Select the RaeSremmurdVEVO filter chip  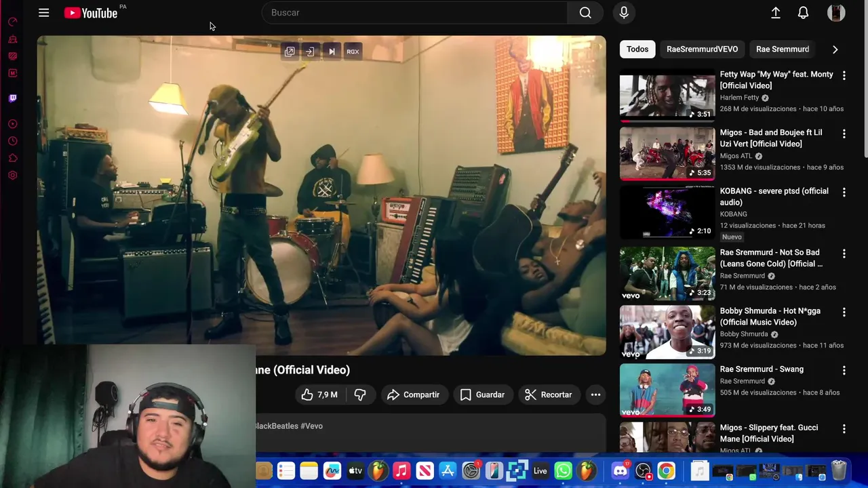[702, 49]
